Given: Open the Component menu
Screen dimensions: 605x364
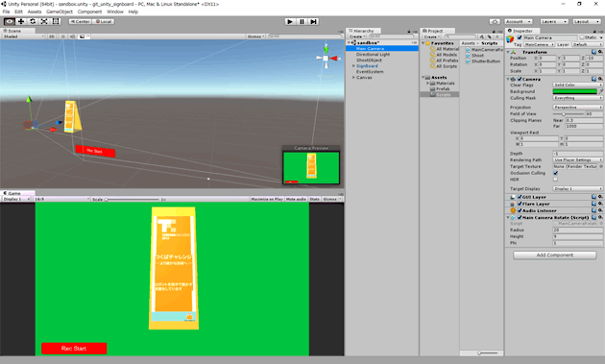Looking at the screenshot, I should (x=89, y=12).
